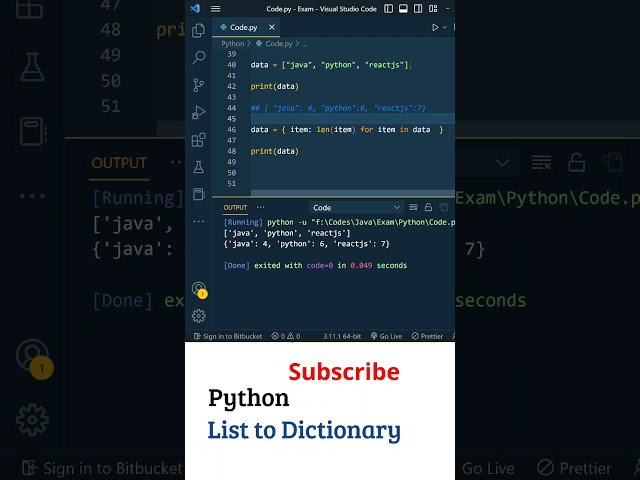This screenshot has height=480, width=640.
Task: Click the black Python caption text
Action: pos(249,399)
